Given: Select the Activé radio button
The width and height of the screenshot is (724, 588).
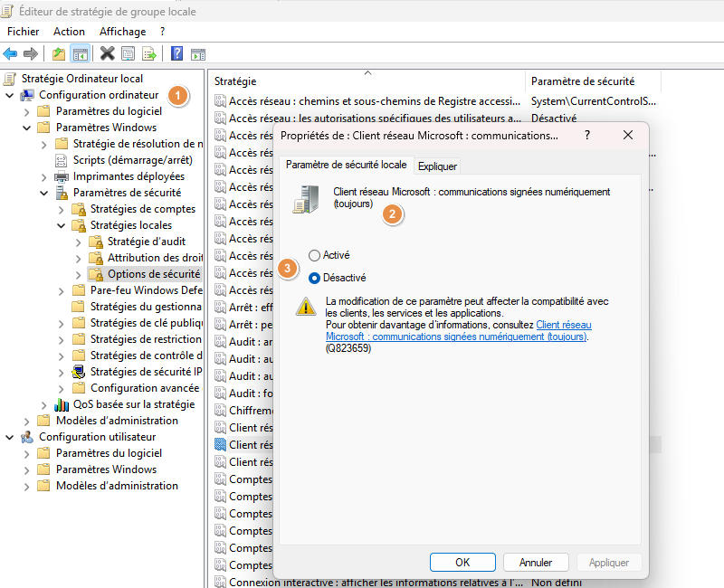Looking at the screenshot, I should tap(315, 256).
